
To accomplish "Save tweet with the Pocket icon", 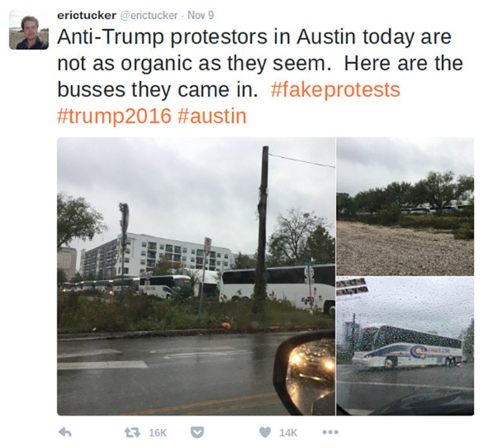I will coord(197,433).
